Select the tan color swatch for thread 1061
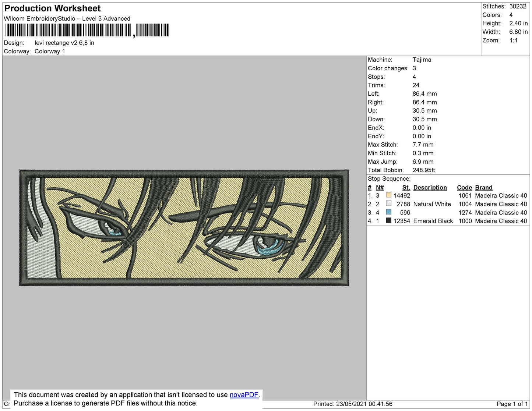532x411 pixels. (x=388, y=195)
